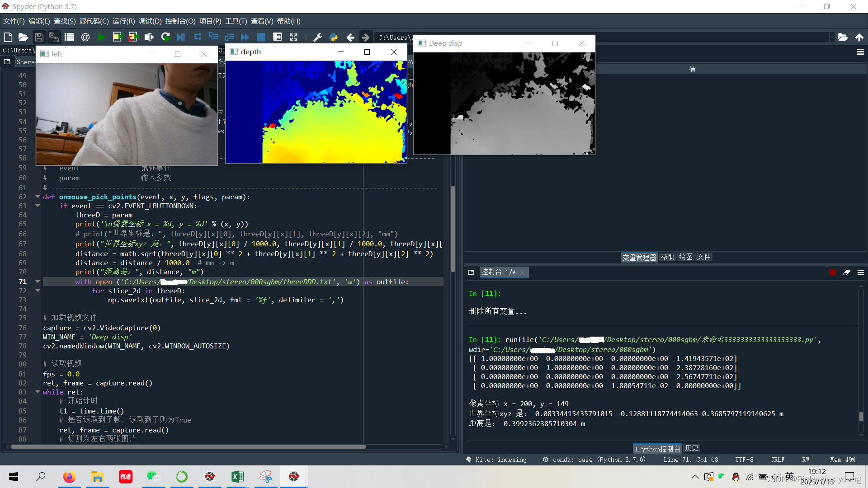Open the file list/outline icon
The height and width of the screenshot is (488, 868).
point(69,38)
